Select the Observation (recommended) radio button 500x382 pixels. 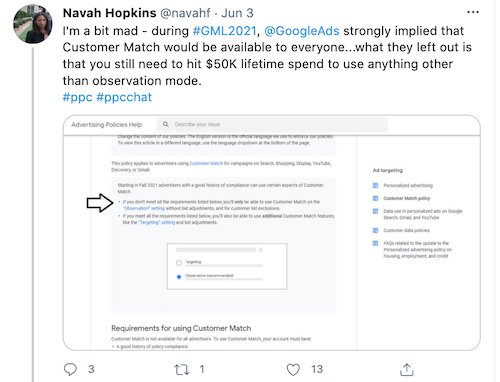pyautogui.click(x=179, y=277)
